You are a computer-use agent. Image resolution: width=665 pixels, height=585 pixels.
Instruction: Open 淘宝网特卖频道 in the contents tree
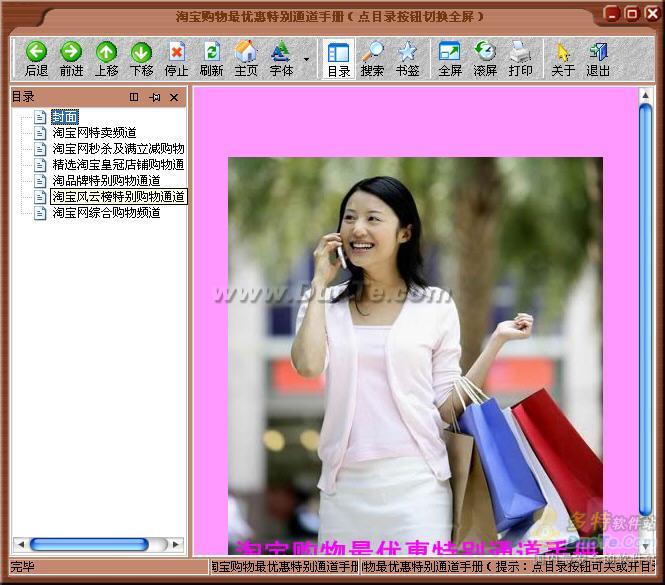click(x=94, y=133)
